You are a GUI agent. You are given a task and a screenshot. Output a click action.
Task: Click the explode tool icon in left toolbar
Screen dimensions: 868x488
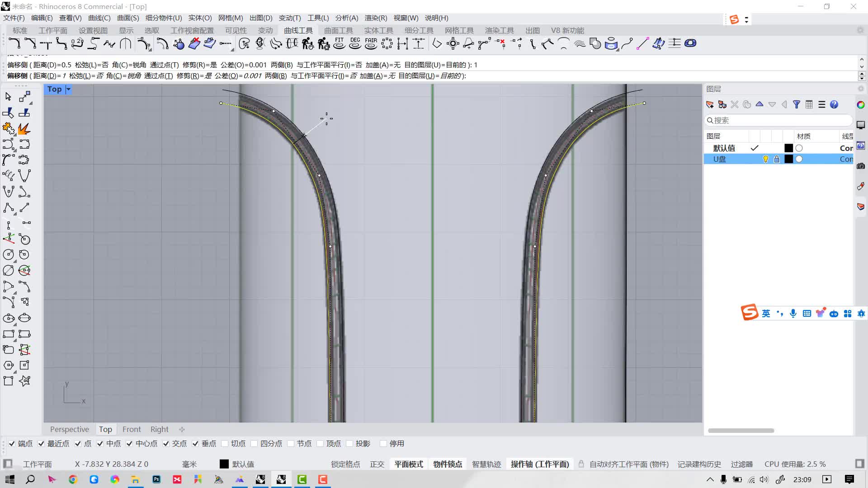24,129
